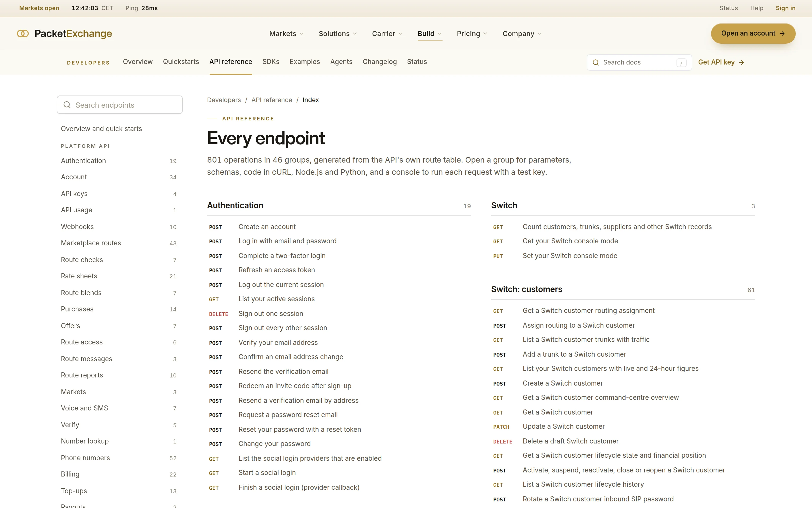Open the Switch: customers group heading
Screen dimensions: 812x508
(527, 290)
